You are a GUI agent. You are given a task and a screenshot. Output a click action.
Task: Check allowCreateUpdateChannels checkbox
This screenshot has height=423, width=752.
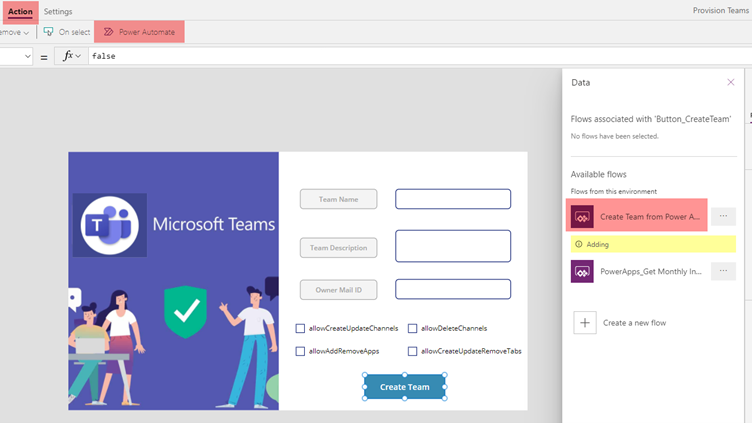point(300,329)
